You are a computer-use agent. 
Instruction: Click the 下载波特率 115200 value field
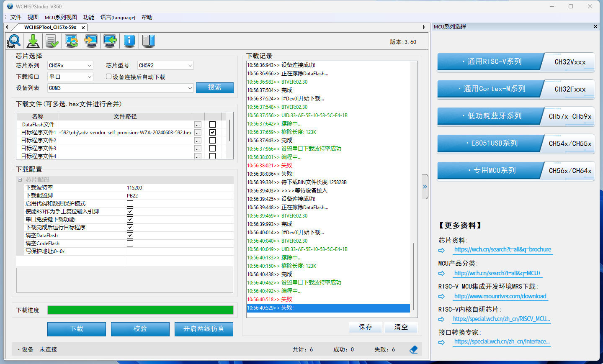pyautogui.click(x=179, y=187)
